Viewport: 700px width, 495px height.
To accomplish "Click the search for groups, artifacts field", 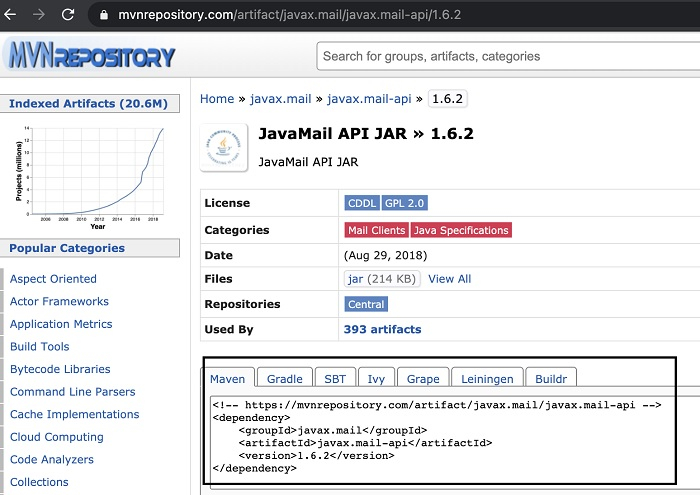I will pos(508,56).
